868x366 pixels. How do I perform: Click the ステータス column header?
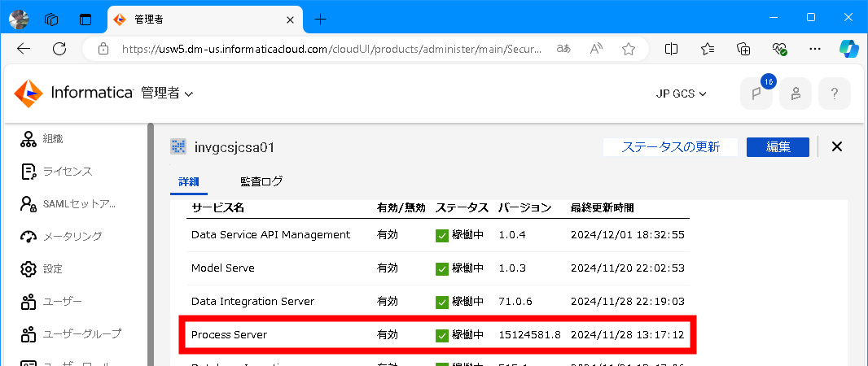click(x=462, y=208)
